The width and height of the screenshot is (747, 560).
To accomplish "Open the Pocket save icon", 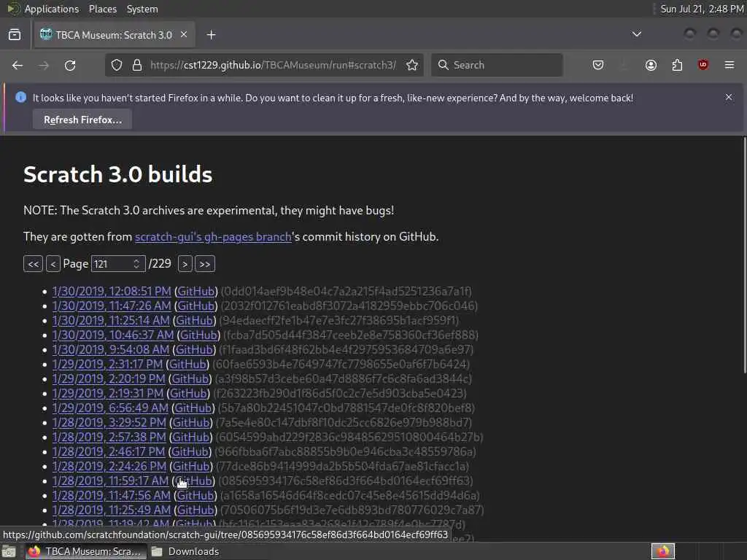I will (x=598, y=65).
